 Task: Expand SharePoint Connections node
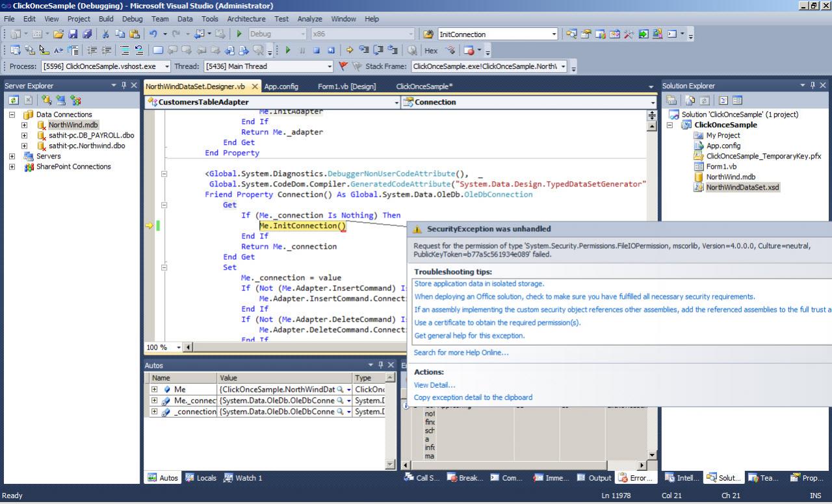[12, 167]
